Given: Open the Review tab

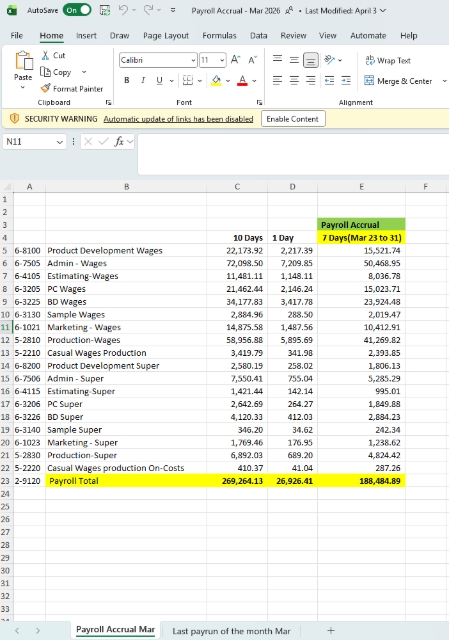Looking at the screenshot, I should (293, 36).
